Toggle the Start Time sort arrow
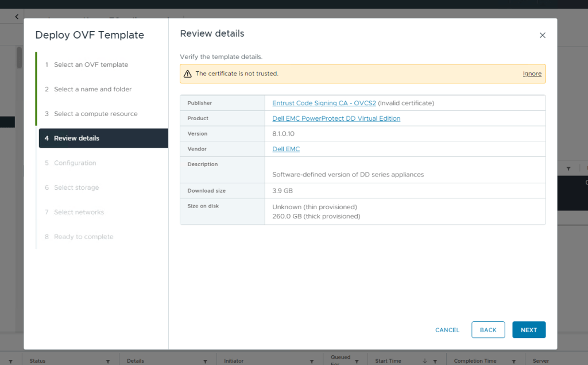The image size is (588, 365). pos(424,361)
